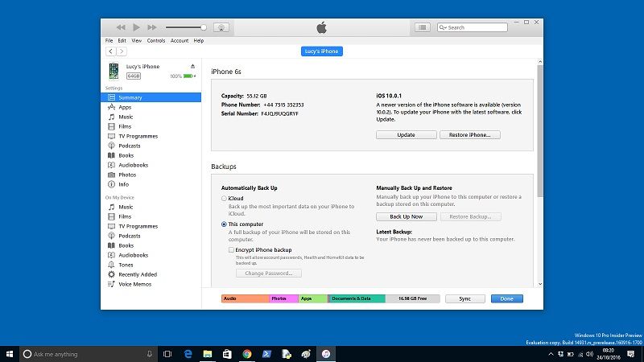
Task: Open the Help menu
Action: tap(199, 41)
